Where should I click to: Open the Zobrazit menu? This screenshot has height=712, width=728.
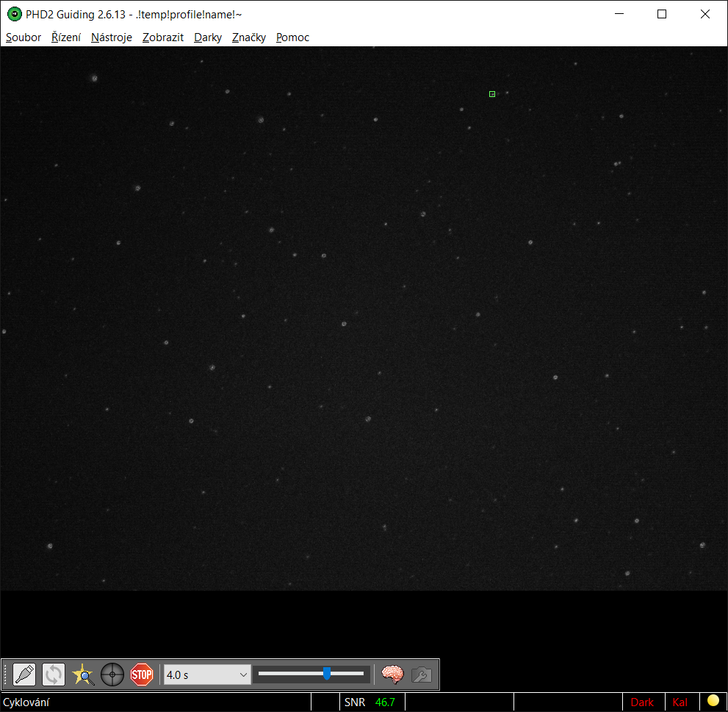click(x=163, y=37)
